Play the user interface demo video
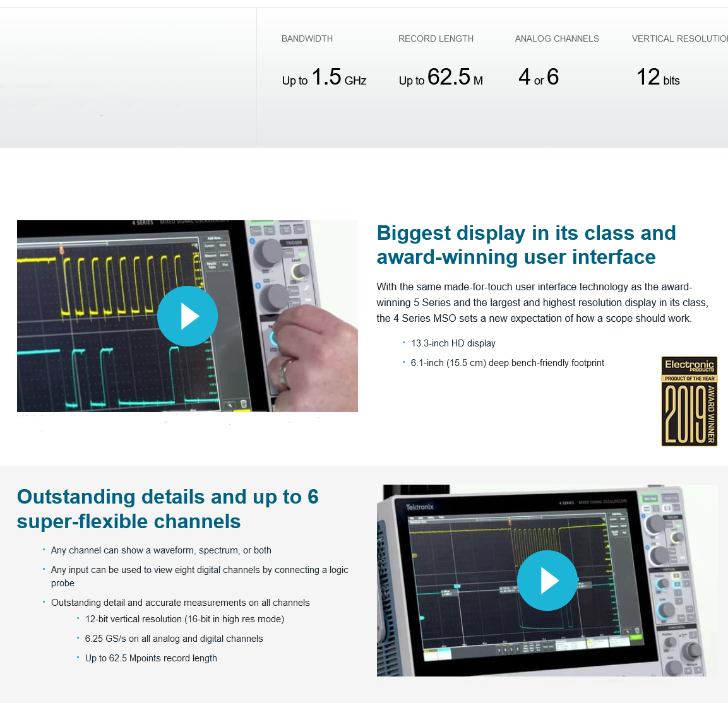Screen dimensions: 728x703 pos(188,316)
